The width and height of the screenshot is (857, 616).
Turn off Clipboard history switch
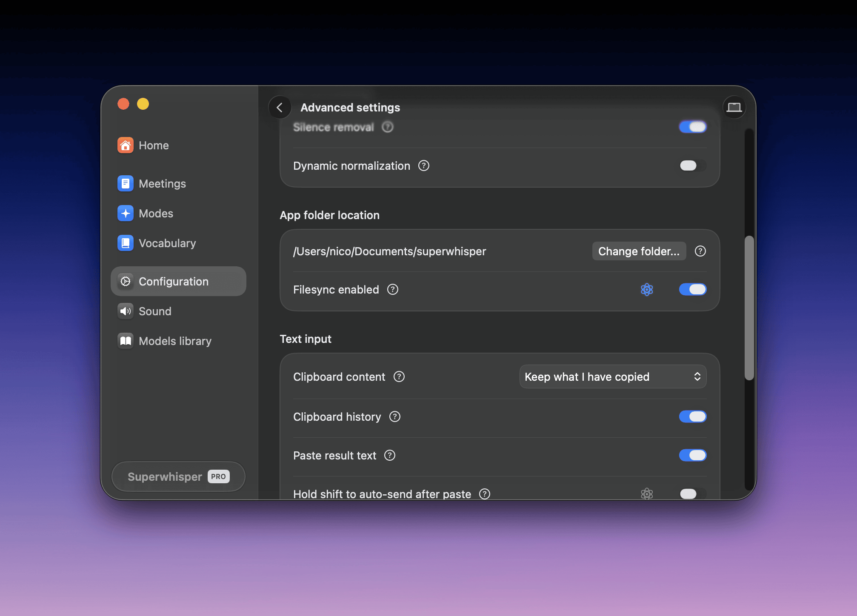(x=693, y=416)
